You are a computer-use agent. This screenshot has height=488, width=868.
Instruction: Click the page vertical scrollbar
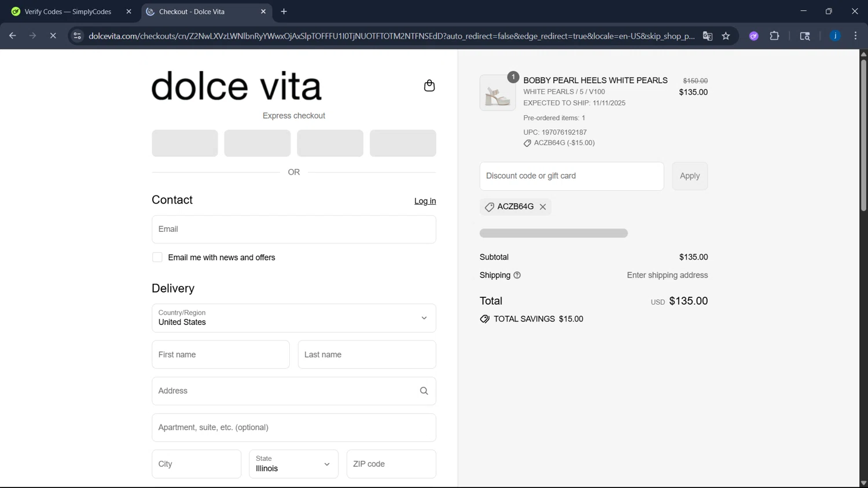(x=863, y=134)
